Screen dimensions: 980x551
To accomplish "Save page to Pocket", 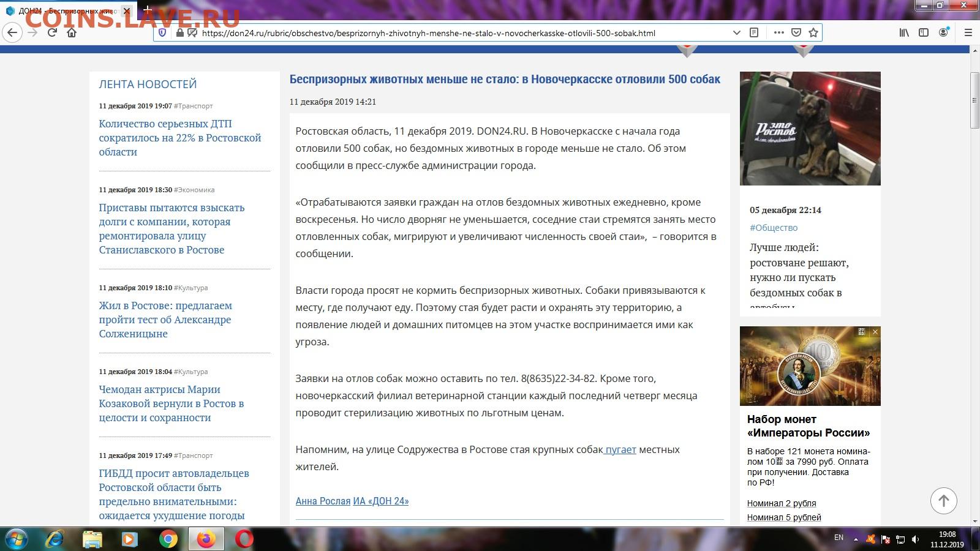I will tap(796, 32).
